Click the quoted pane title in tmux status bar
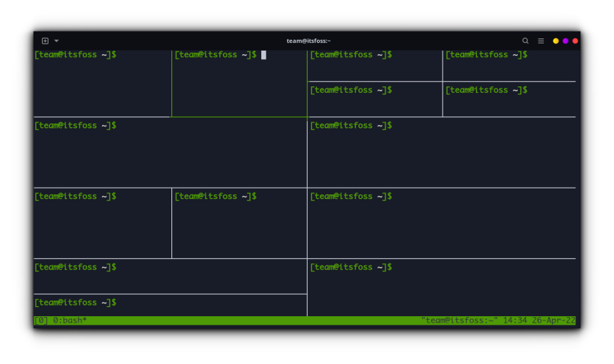614x364 pixels. (x=459, y=320)
